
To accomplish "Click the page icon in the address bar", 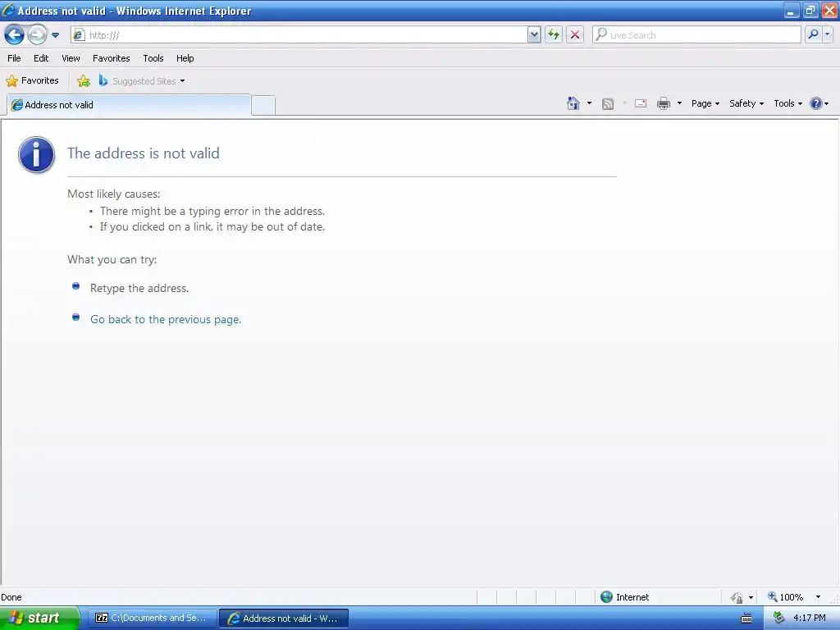I will tap(79, 35).
